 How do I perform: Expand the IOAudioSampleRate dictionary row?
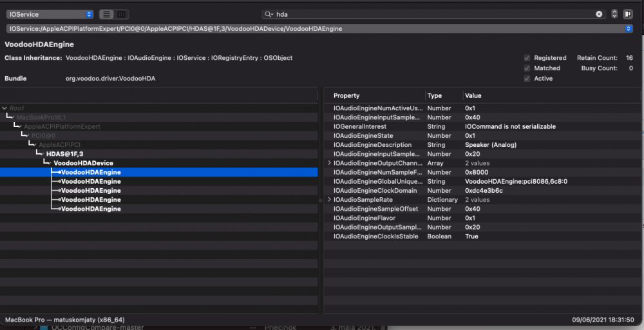329,200
